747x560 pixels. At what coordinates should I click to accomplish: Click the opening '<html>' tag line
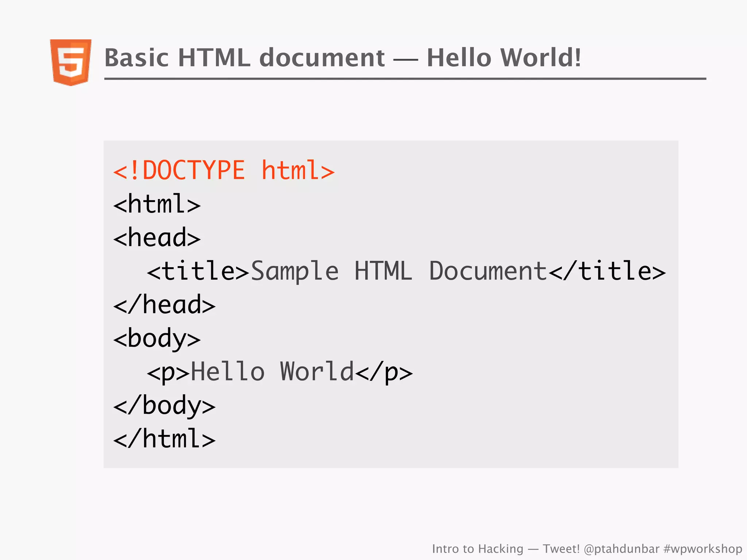(x=157, y=204)
